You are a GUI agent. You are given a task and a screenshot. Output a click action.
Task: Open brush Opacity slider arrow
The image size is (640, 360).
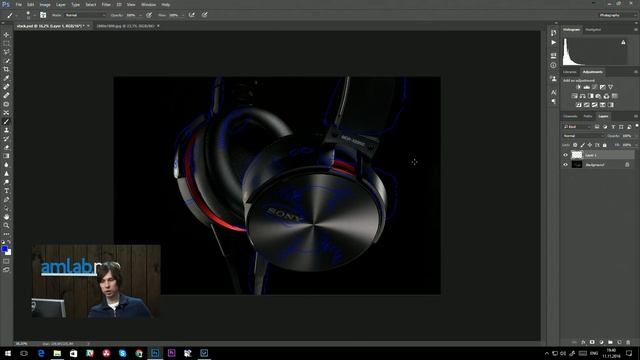tap(140, 15)
